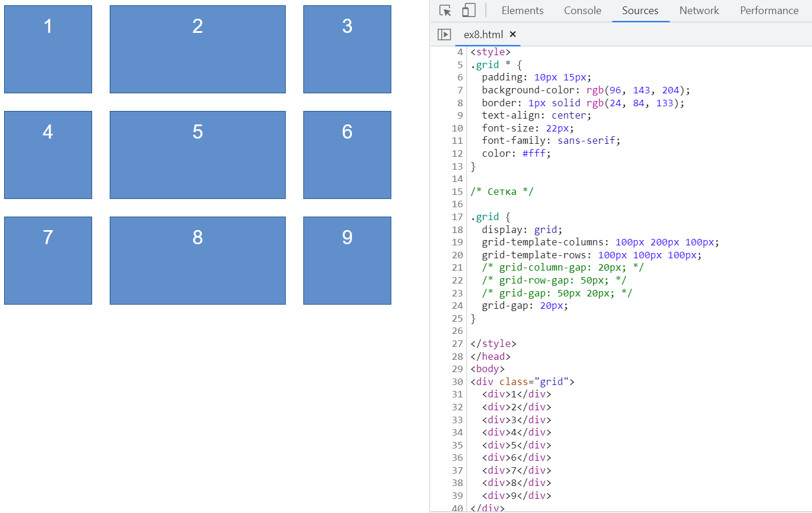The image size is (812, 513).
Task: Go to the Network tab
Action: click(699, 11)
